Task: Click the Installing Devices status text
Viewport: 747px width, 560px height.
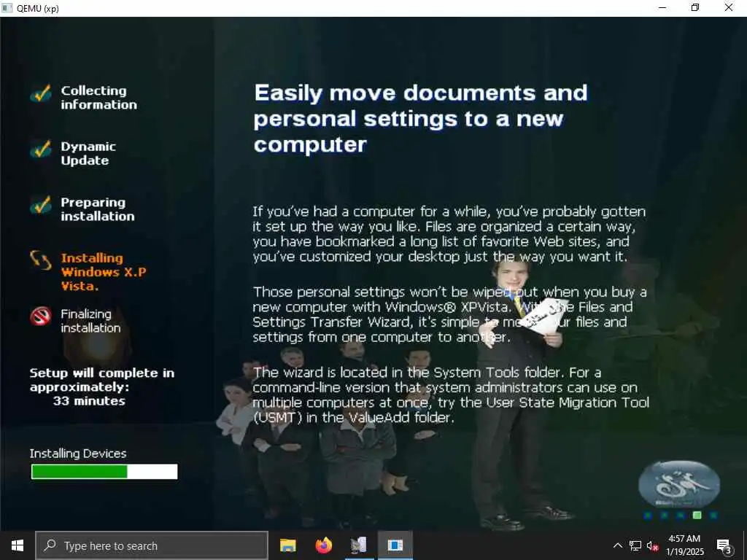Action: coord(78,454)
